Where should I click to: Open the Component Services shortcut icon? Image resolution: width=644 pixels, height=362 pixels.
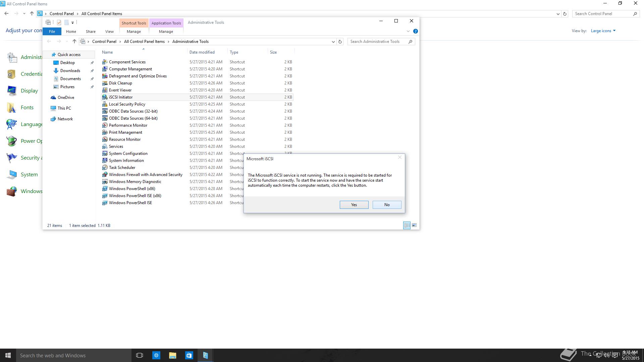105,62
